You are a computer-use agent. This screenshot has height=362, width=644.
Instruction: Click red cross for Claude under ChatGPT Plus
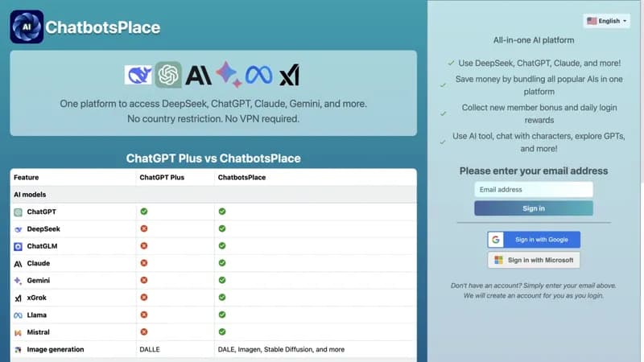coord(144,263)
